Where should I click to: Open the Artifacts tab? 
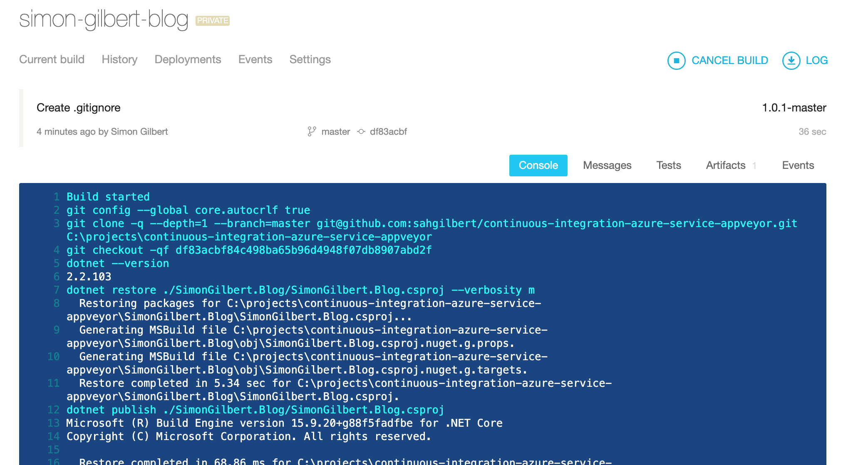tap(725, 166)
